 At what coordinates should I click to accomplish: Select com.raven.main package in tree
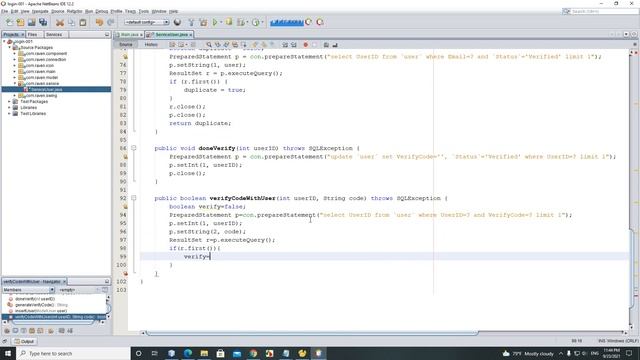(x=40, y=71)
